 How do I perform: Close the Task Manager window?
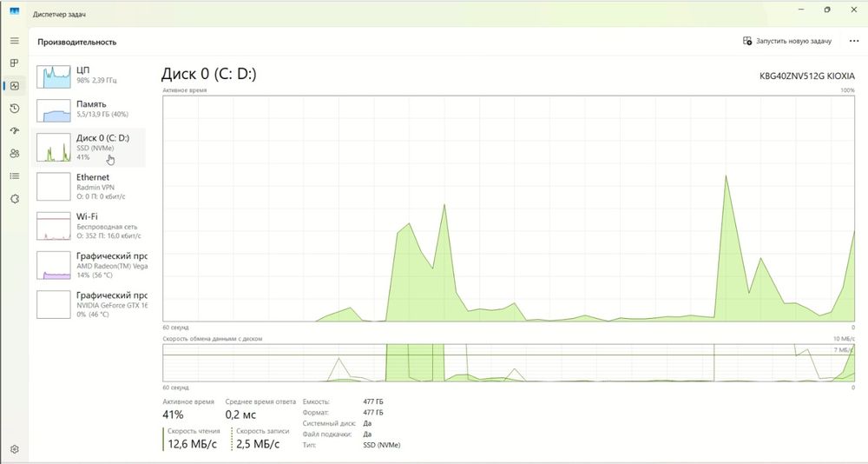(853, 10)
